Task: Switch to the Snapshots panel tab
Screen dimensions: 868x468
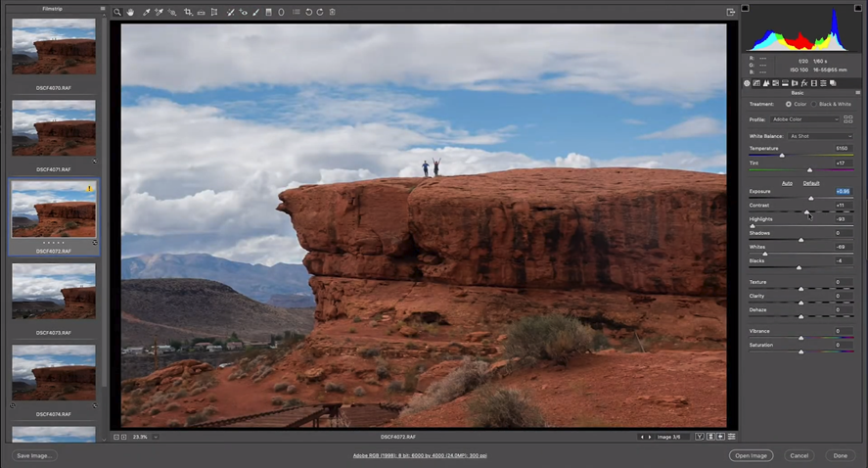Action: coord(833,83)
